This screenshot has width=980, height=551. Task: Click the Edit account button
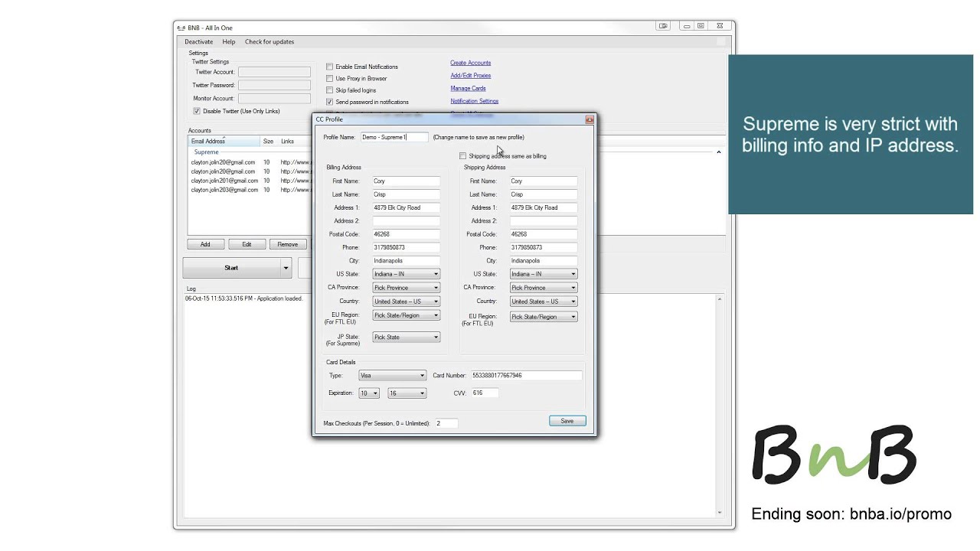coord(247,244)
